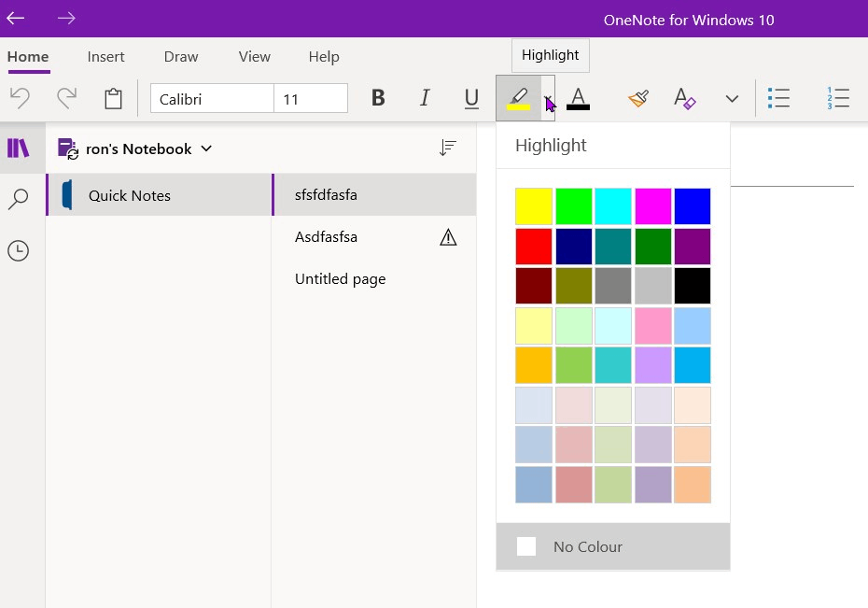Expand more formatting options chevron
The image size is (868, 608).
(732, 99)
